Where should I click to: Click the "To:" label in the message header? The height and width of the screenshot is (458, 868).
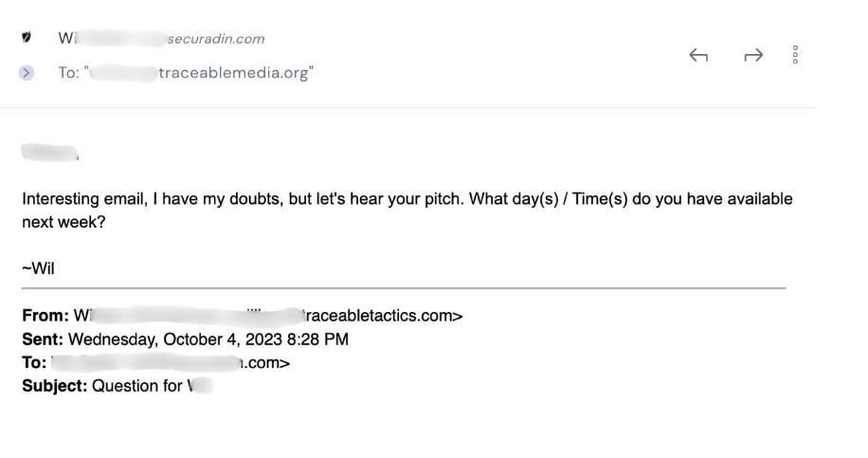tap(68, 73)
